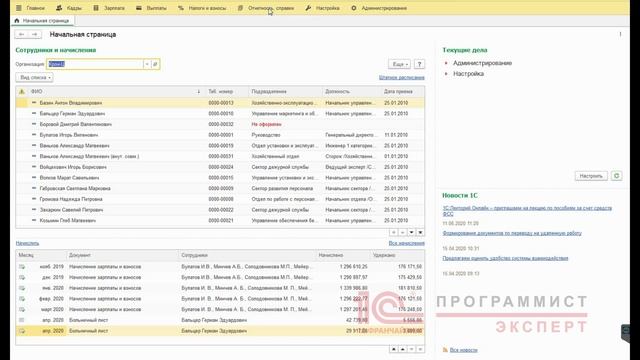The height and width of the screenshot is (360, 640).
Task: Refresh the Текущие дела panel
Action: [x=616, y=176]
